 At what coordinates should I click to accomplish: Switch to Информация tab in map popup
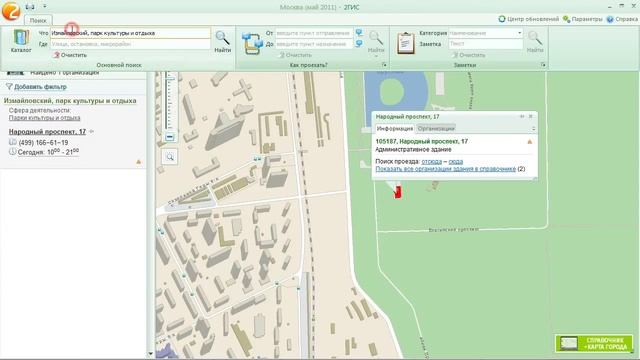pos(395,129)
